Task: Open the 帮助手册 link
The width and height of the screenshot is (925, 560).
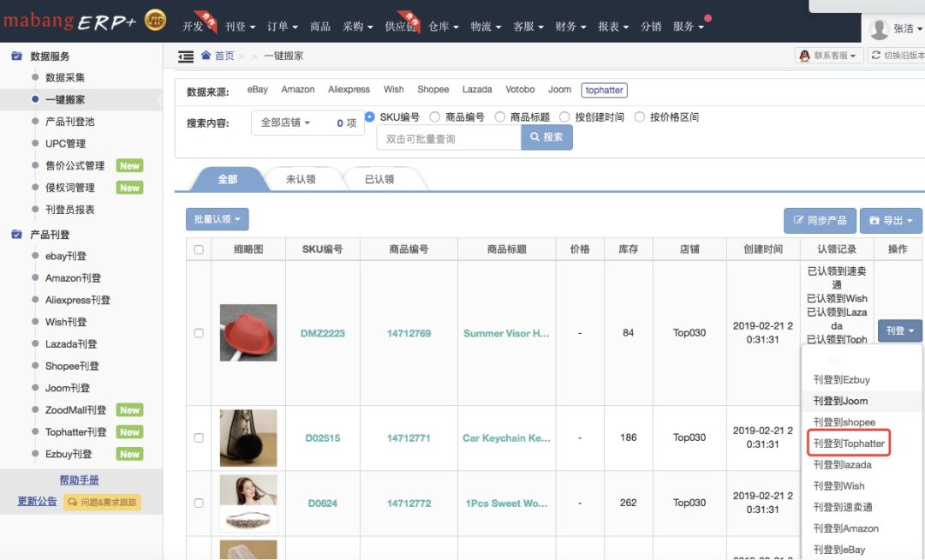Action: [79, 480]
